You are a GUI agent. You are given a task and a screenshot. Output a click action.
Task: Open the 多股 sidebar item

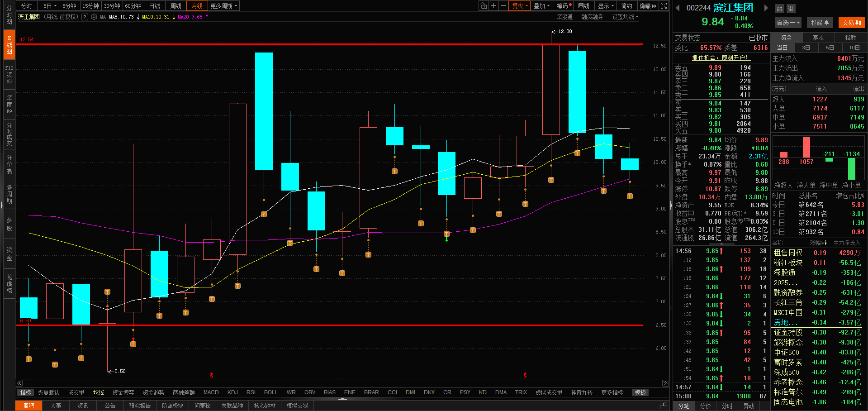(9, 224)
